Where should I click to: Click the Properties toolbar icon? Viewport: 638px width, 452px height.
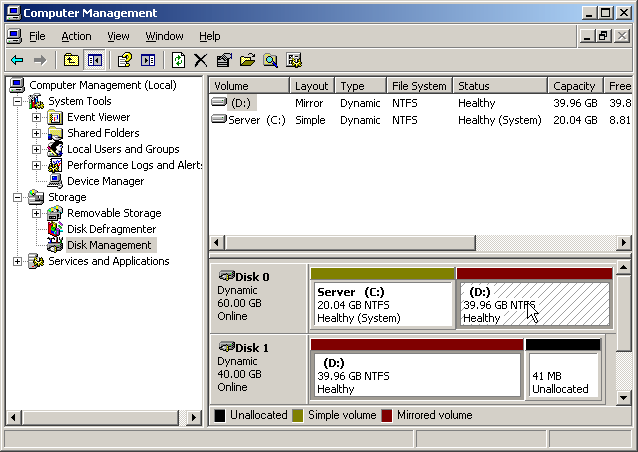(x=224, y=61)
